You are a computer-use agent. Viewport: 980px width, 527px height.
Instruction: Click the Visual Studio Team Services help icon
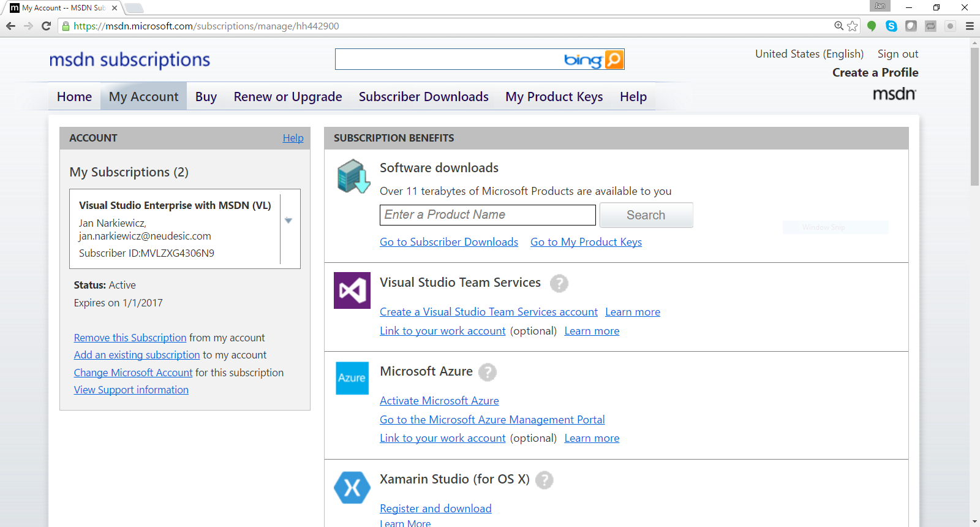pyautogui.click(x=559, y=283)
